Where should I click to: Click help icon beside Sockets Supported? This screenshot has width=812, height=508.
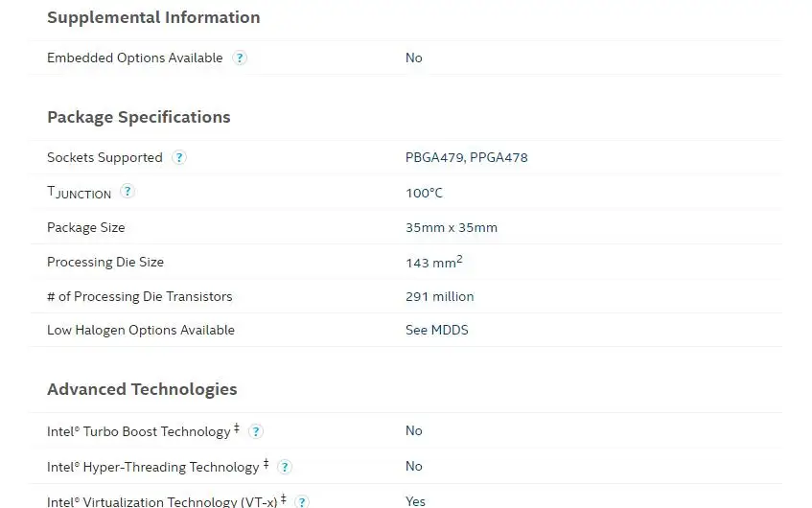(179, 157)
